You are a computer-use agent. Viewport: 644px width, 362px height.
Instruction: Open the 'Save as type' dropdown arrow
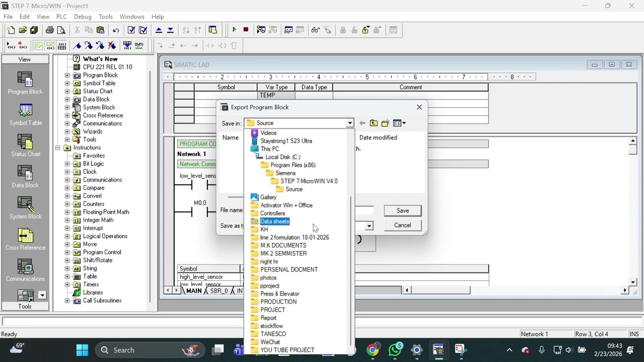(x=369, y=226)
